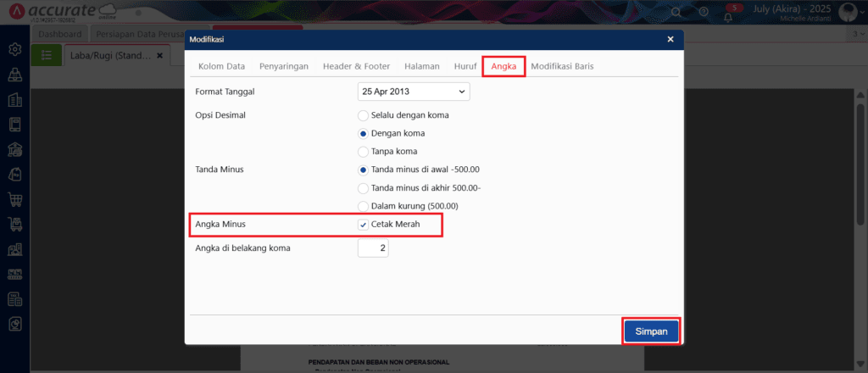Toggle the Cetak Merah checkbox

pyautogui.click(x=364, y=225)
